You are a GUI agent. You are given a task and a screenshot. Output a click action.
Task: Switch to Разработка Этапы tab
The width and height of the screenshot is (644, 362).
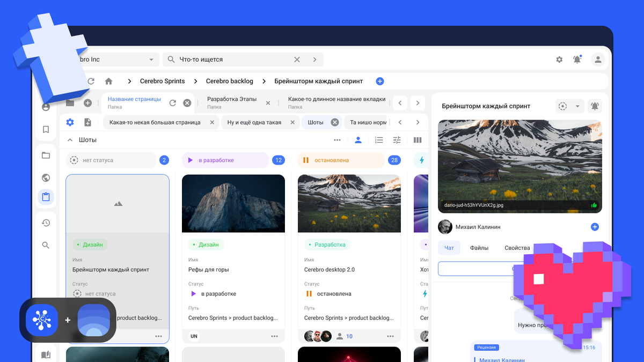click(x=232, y=102)
